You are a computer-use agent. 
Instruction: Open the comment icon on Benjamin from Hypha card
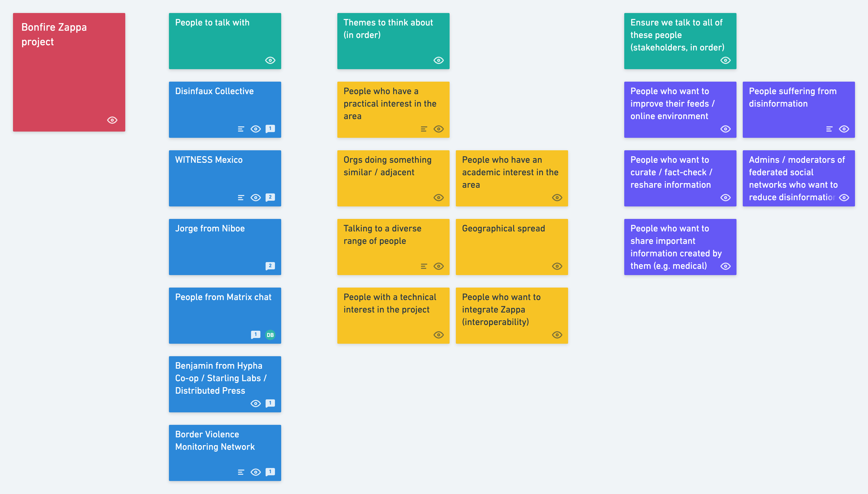coord(270,403)
